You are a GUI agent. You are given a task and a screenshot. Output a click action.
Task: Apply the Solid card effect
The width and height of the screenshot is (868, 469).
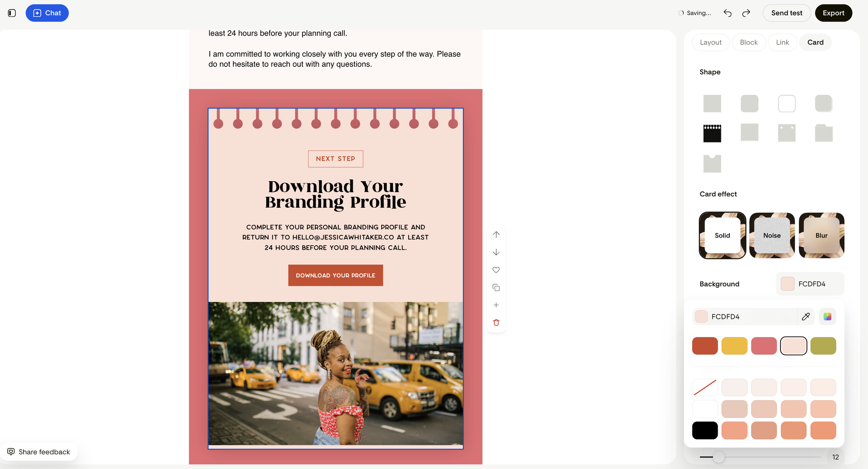point(722,235)
